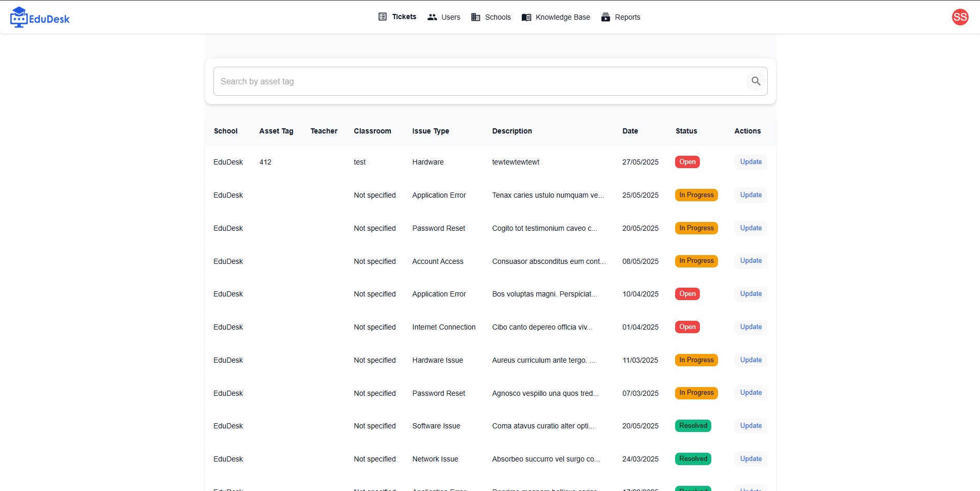Click the Resolved badge on Software Issue row

point(693,426)
